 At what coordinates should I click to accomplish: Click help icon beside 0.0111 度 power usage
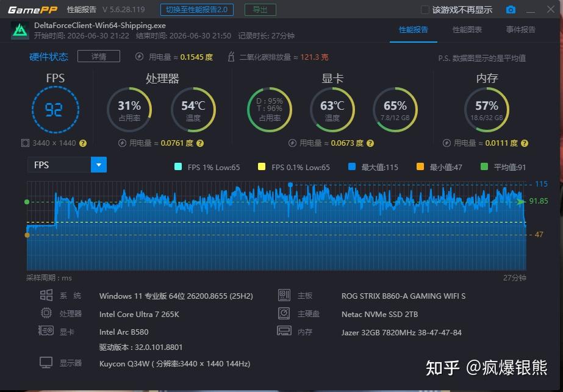(x=525, y=143)
